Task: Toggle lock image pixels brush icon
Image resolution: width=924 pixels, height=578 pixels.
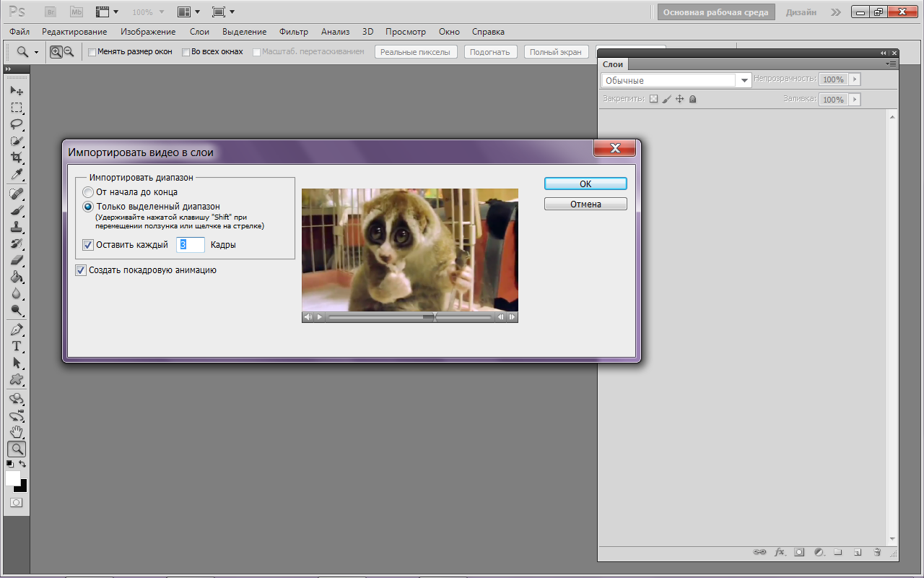Action: coord(666,99)
